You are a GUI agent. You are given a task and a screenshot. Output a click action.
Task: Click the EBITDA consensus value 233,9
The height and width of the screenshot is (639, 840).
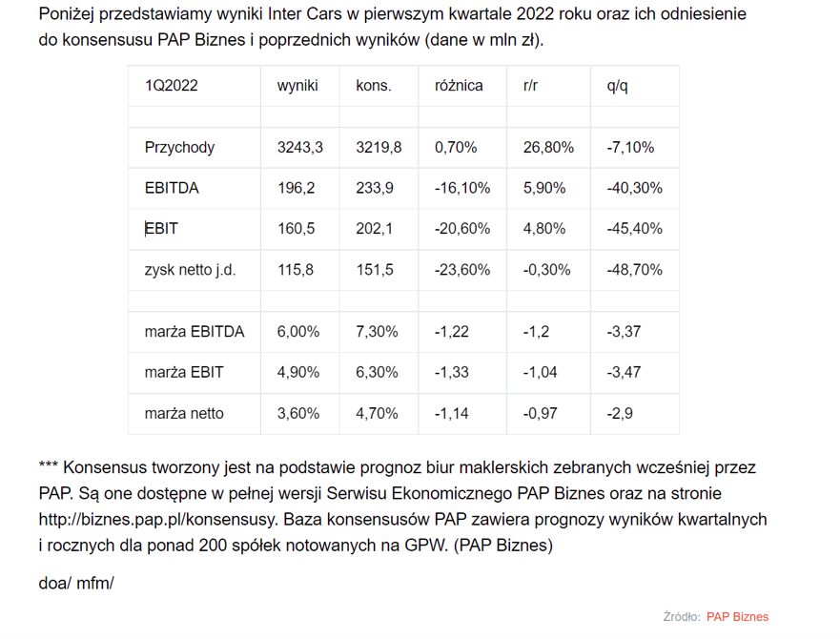[x=375, y=188]
